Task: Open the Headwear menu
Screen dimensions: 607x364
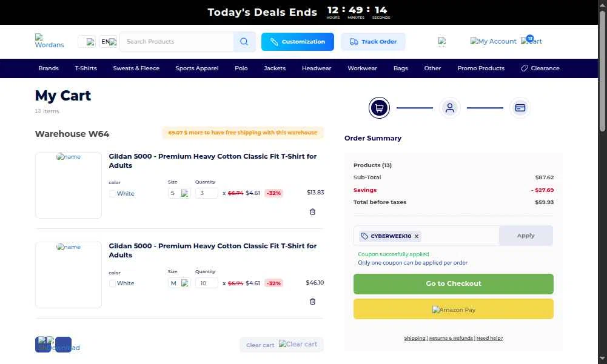Action: click(x=317, y=68)
